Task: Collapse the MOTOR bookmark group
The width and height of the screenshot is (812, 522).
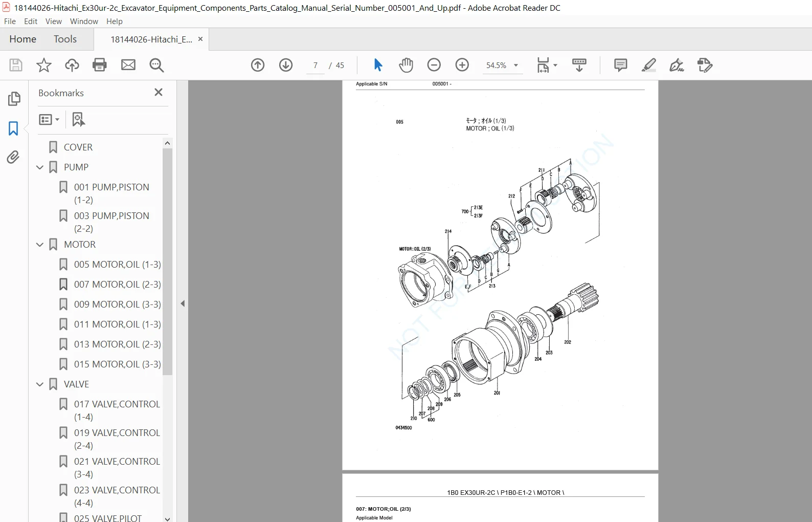Action: [x=40, y=245]
